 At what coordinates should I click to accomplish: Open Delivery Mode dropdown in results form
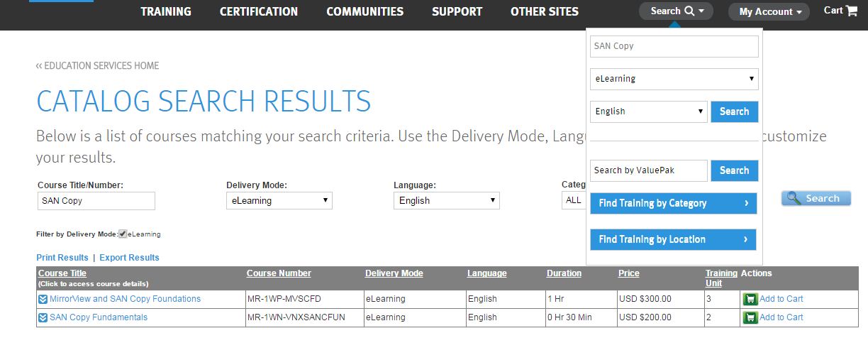point(279,201)
